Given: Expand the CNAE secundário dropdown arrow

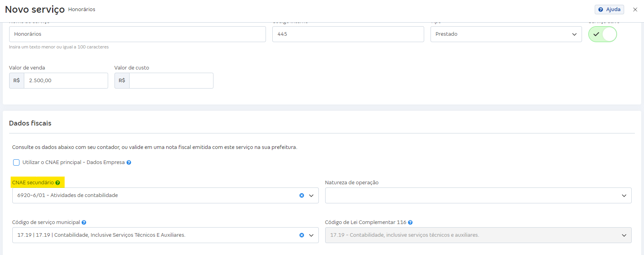Looking at the screenshot, I should [311, 195].
